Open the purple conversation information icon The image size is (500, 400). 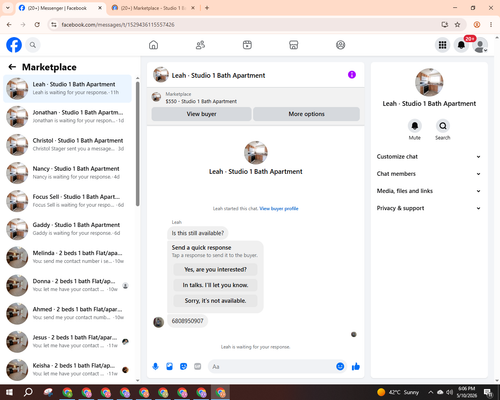pos(352,75)
